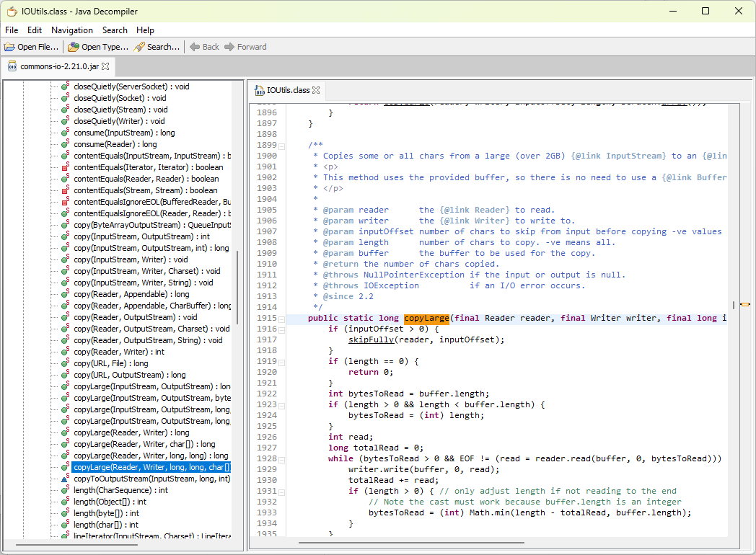This screenshot has height=555, width=756.
Task: Select length(CharSequence) : int in the tree
Action: pyautogui.click(x=120, y=490)
